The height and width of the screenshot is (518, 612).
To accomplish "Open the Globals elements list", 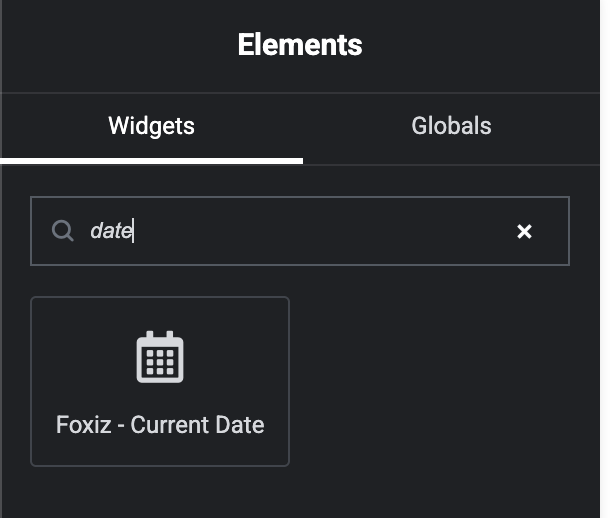I will point(451,126).
